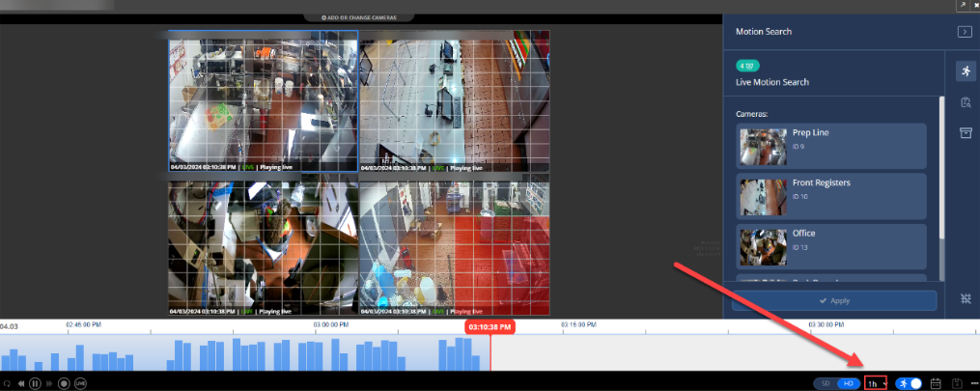Collapse the Motion Search panel
Screen dimensions: 980x391
click(963, 32)
